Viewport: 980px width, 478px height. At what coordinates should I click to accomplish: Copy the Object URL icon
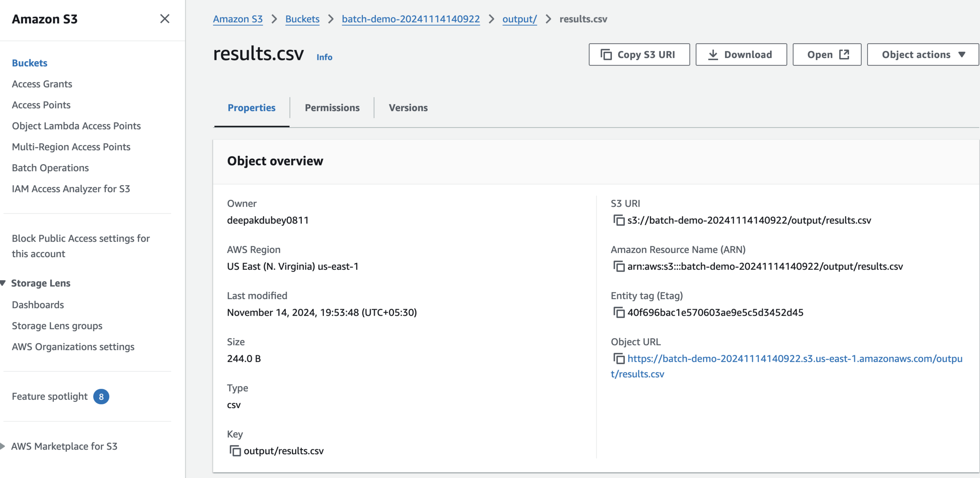click(x=619, y=358)
